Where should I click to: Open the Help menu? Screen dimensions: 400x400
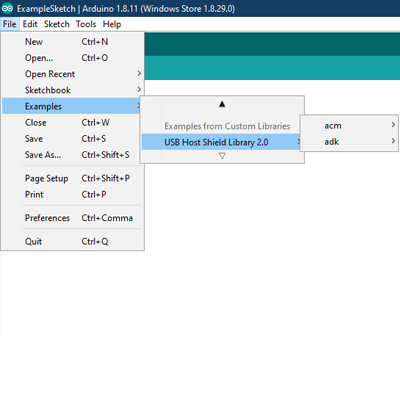(x=112, y=24)
